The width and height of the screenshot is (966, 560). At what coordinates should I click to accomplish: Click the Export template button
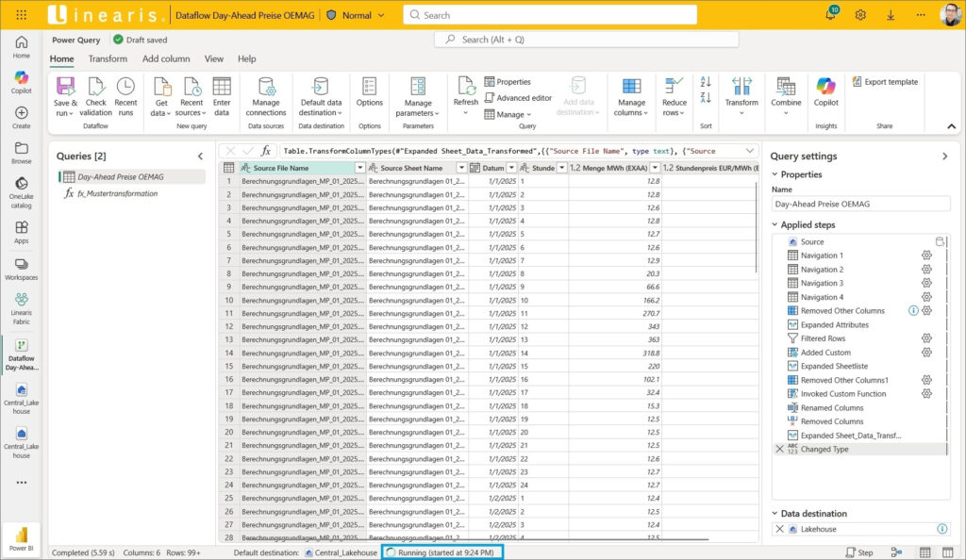885,82
